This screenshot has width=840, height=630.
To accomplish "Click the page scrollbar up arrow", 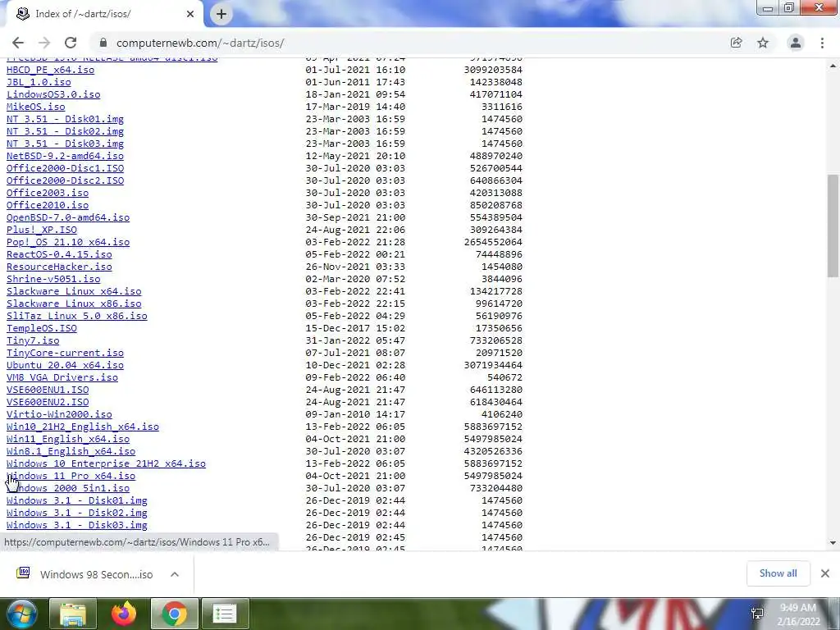I will [833, 66].
